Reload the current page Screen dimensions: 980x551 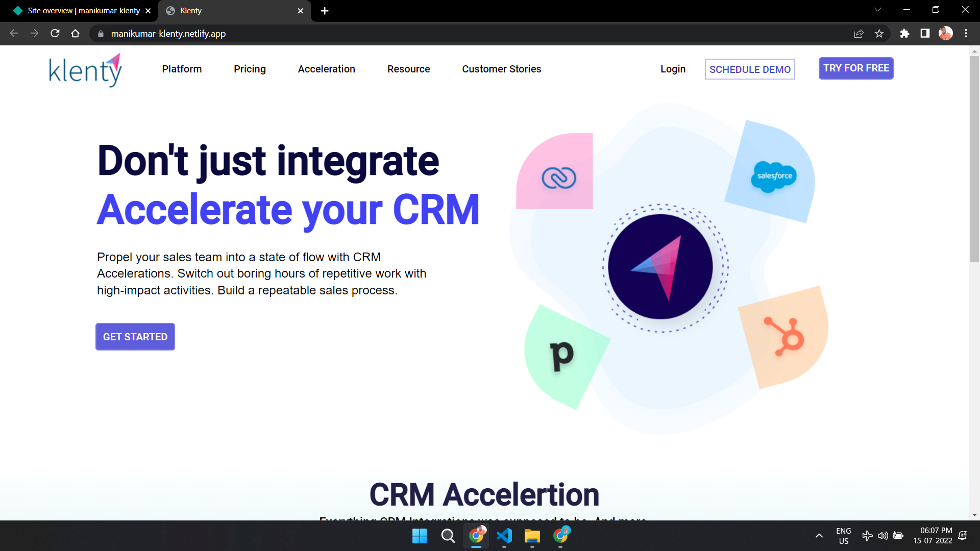pyautogui.click(x=55, y=33)
